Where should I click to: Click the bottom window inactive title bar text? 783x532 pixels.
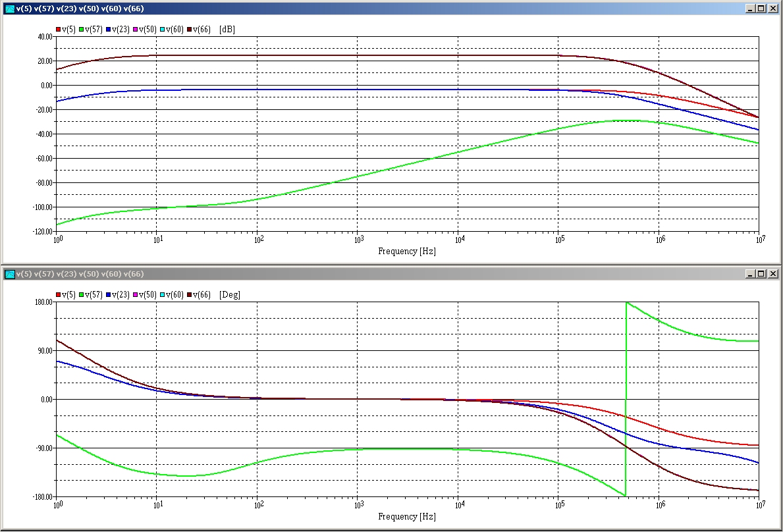80,273
